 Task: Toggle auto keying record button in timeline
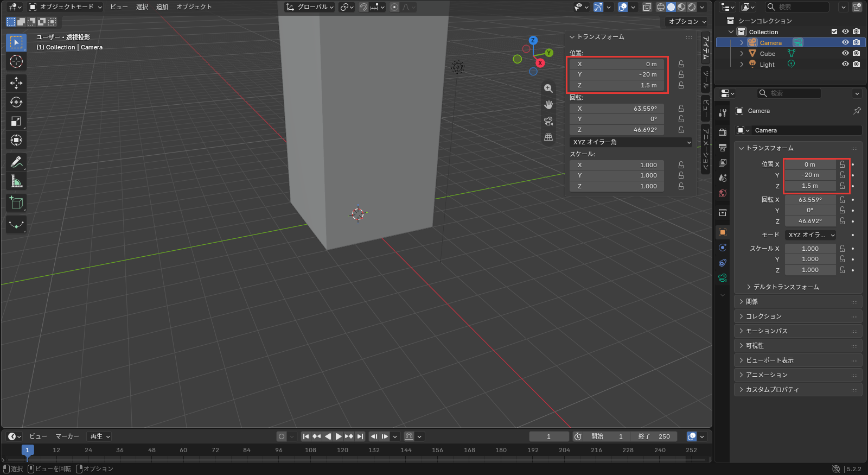pos(282,436)
